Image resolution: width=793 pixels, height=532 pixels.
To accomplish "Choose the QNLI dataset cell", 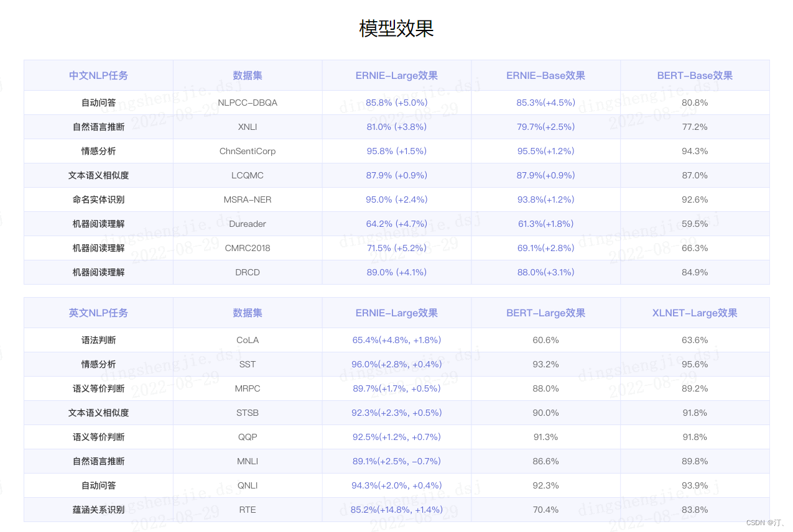I will coord(248,485).
